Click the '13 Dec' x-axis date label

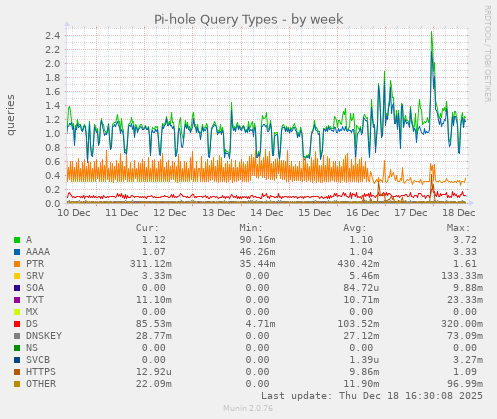(219, 213)
